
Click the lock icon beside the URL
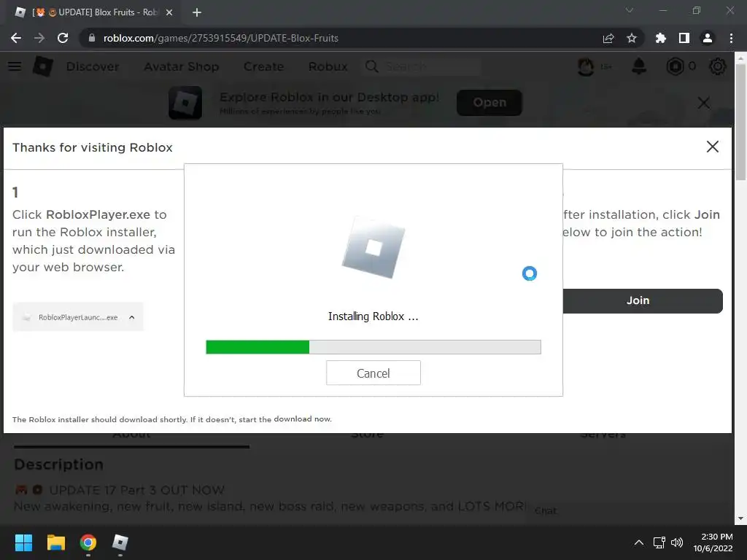point(92,38)
